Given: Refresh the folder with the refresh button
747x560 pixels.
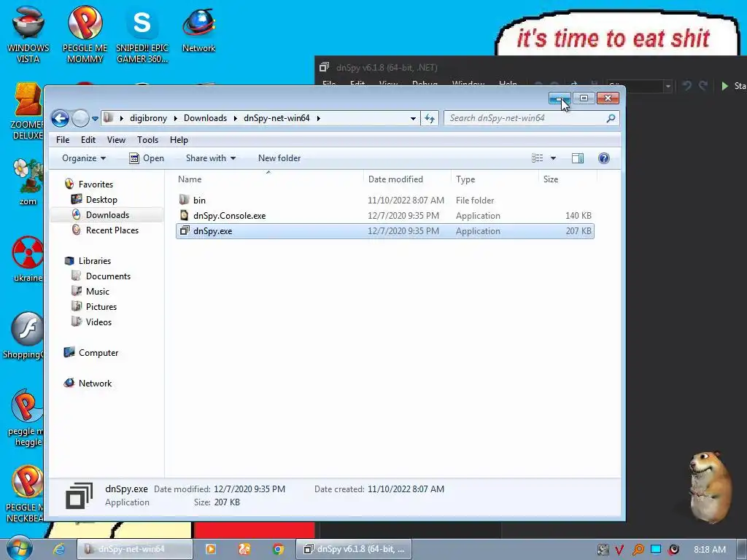Looking at the screenshot, I should [430, 118].
